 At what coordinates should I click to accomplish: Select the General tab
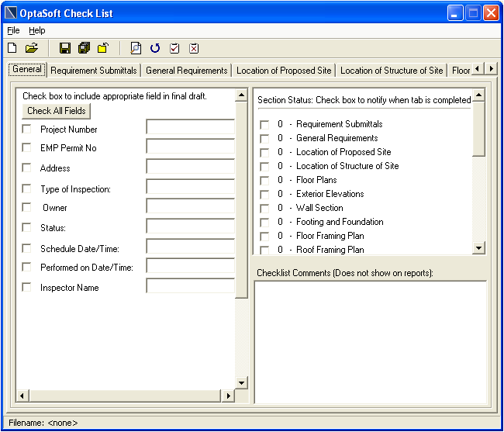click(27, 70)
